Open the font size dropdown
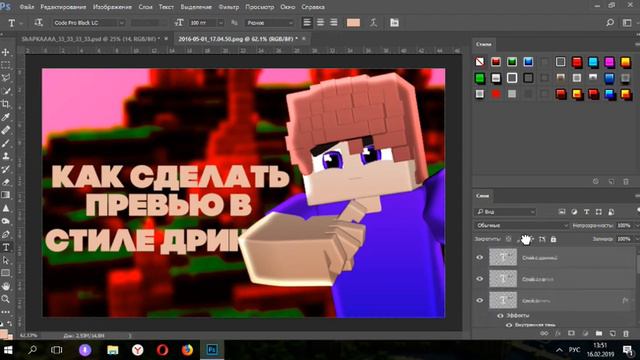 tap(221, 23)
